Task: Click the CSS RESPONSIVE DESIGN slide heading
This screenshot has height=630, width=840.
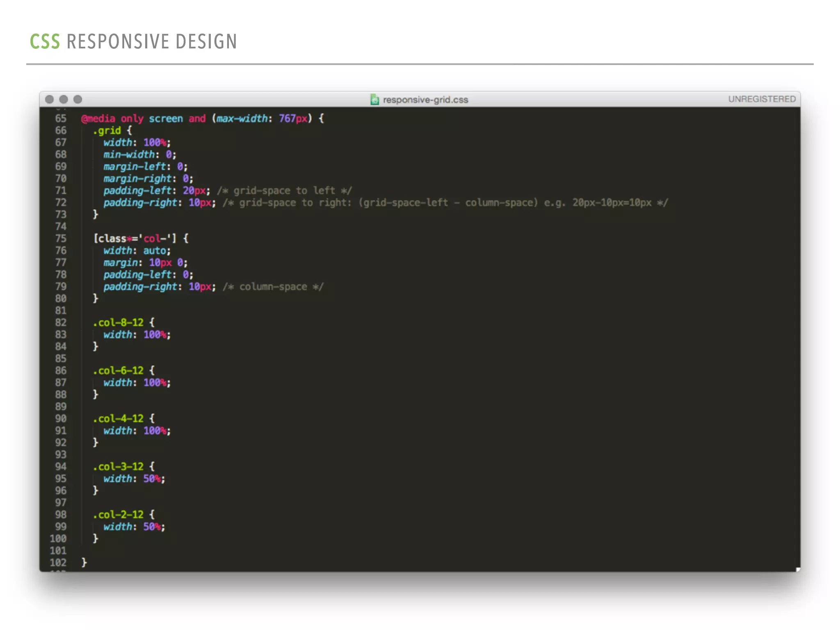Action: (x=133, y=41)
